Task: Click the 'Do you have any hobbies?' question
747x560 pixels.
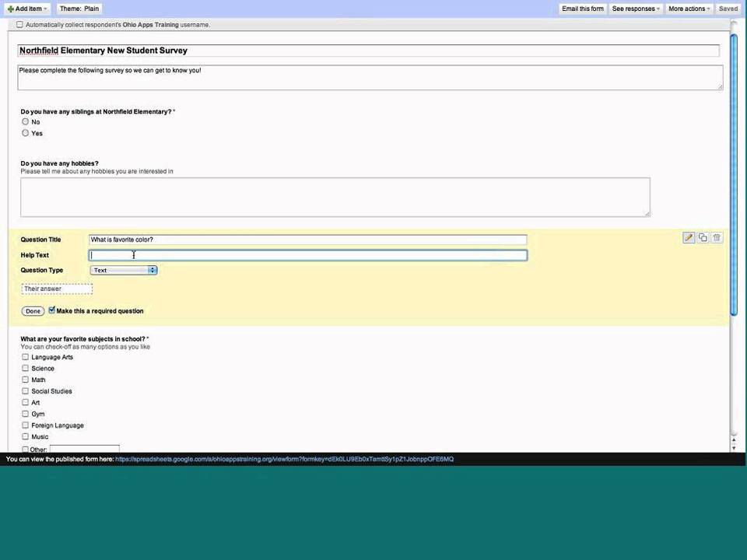Action: click(60, 163)
